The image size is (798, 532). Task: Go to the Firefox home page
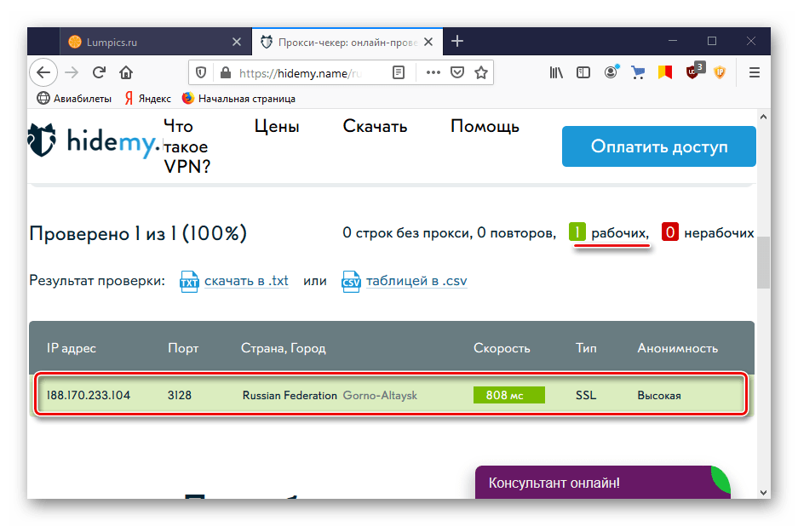[x=126, y=73]
